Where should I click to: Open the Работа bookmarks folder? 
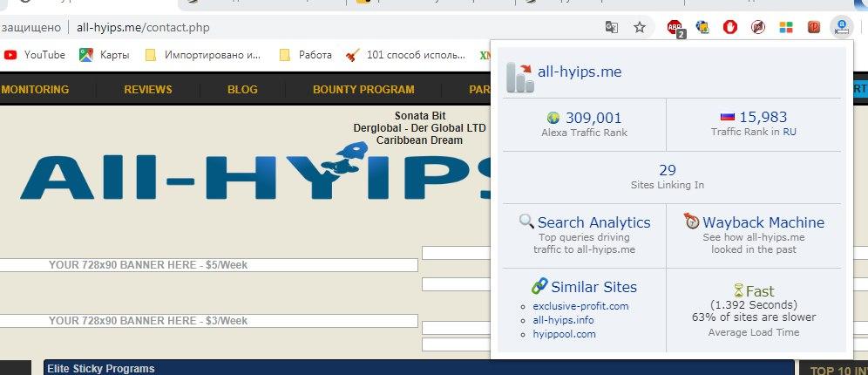pos(305,55)
